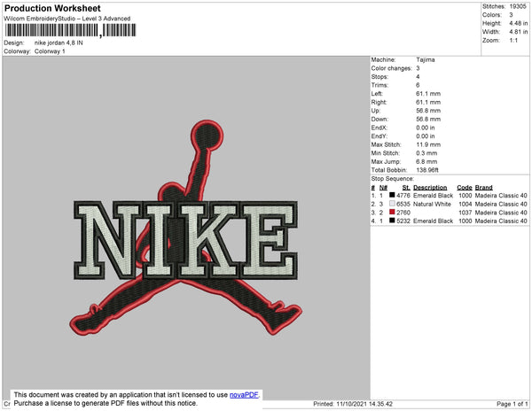Select max jump value '6.8 mm'
The image size is (532, 411).
[x=426, y=161]
